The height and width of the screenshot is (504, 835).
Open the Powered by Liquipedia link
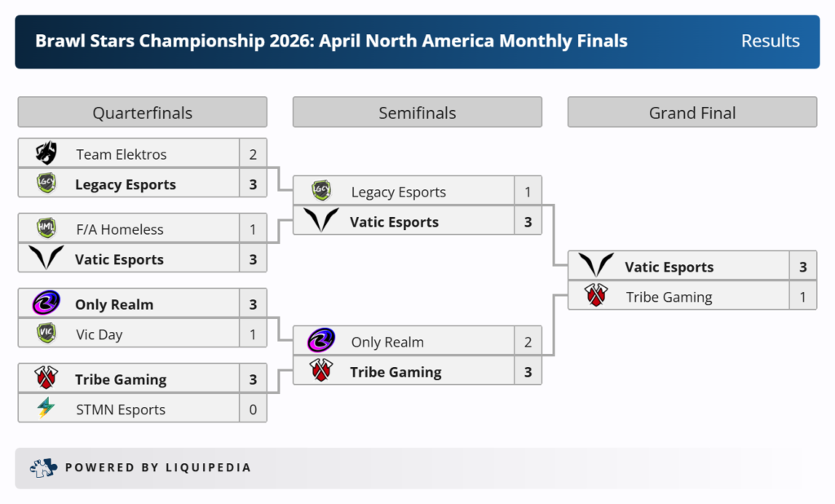pos(158,468)
